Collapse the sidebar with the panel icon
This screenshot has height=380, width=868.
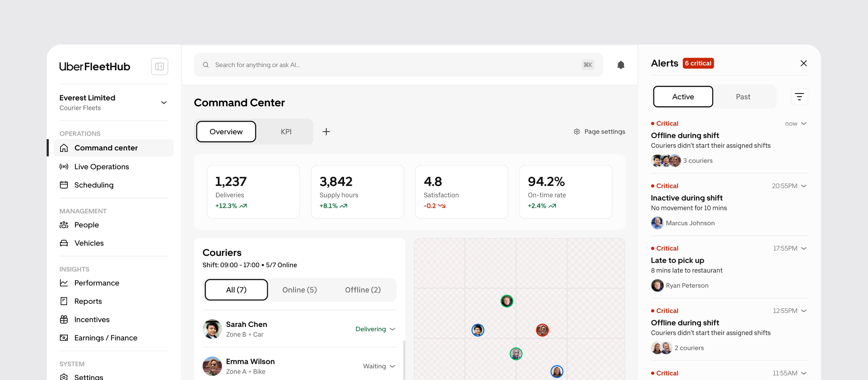159,66
